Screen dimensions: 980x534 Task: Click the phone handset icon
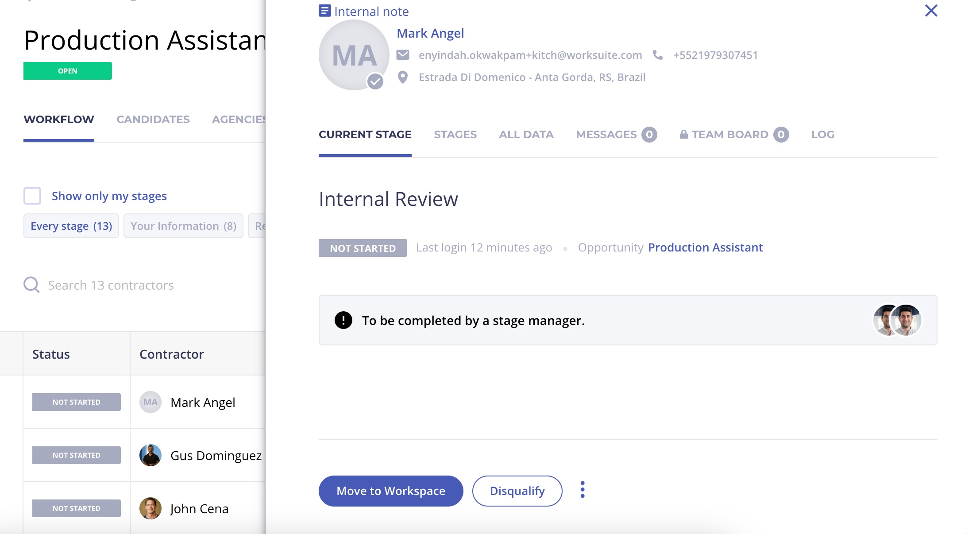(x=658, y=55)
